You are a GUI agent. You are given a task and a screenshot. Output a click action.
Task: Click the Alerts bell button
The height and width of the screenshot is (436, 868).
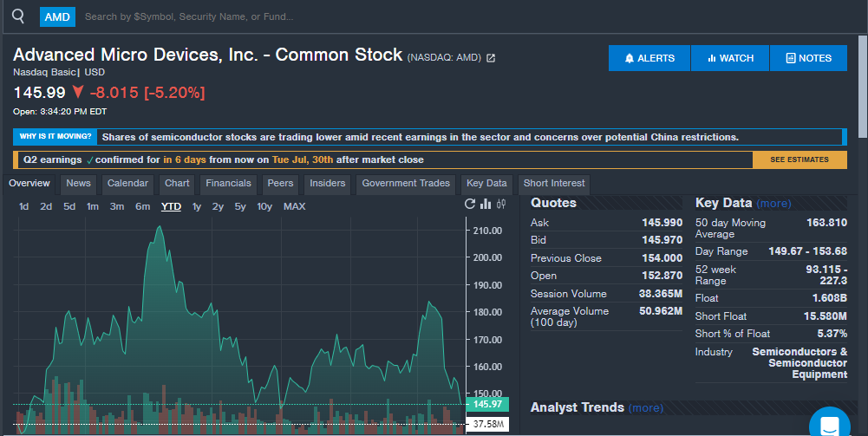(649, 58)
